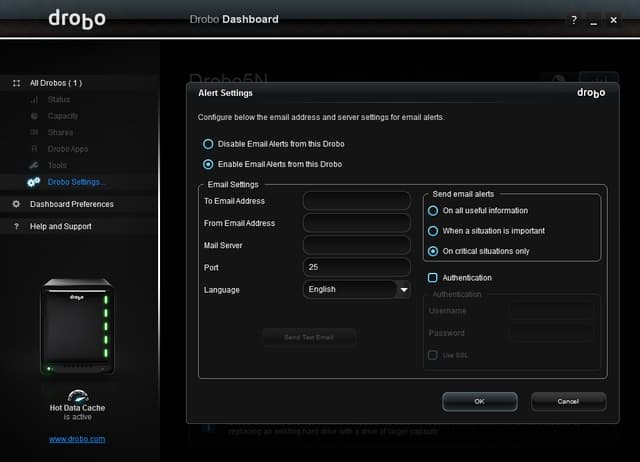Click the Port field showing 25
Screen dimensions: 640x462
click(357, 267)
